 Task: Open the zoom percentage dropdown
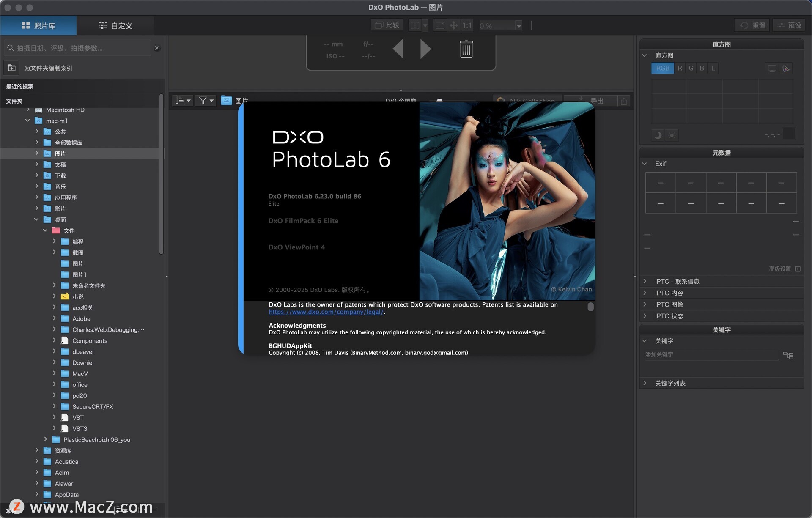(x=519, y=26)
